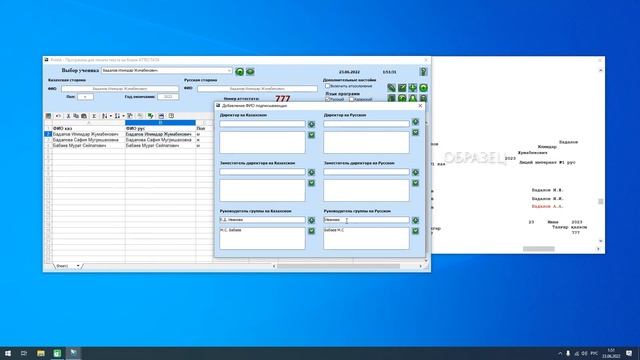Open dropdown arrow beside sort ascending icon

point(111,116)
